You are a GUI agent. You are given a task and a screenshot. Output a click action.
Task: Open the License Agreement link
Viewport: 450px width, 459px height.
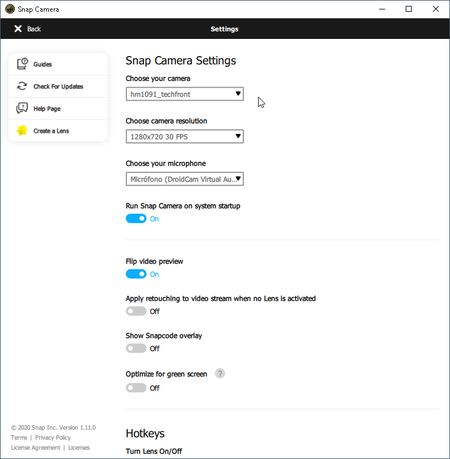35,447
